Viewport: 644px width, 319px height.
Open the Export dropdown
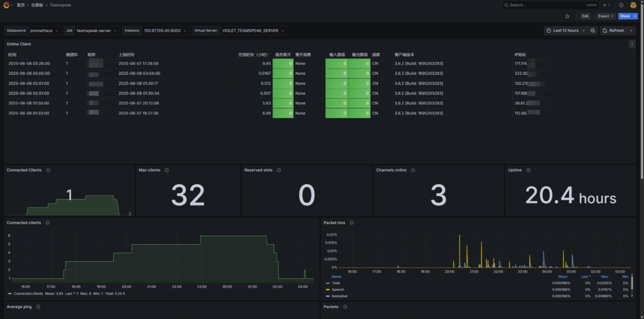pos(606,16)
